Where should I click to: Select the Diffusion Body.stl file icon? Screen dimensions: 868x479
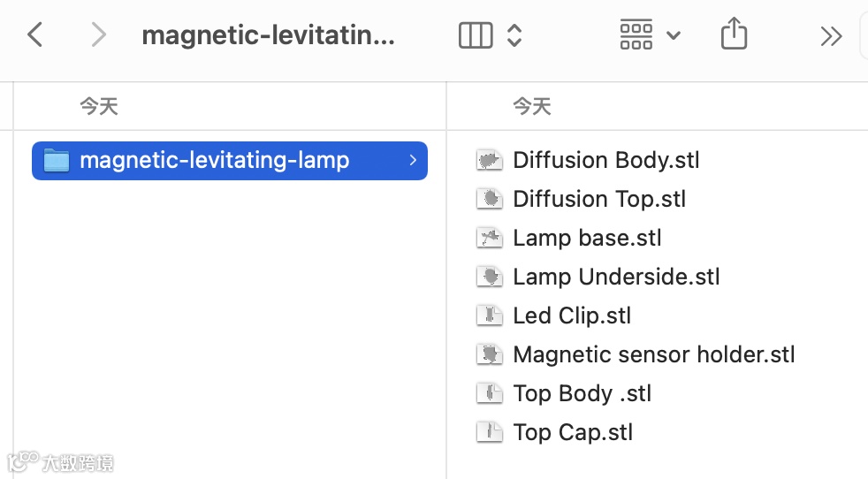(489, 160)
